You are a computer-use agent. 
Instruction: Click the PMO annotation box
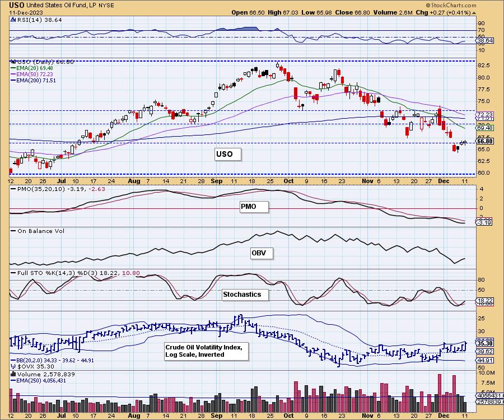(x=254, y=207)
